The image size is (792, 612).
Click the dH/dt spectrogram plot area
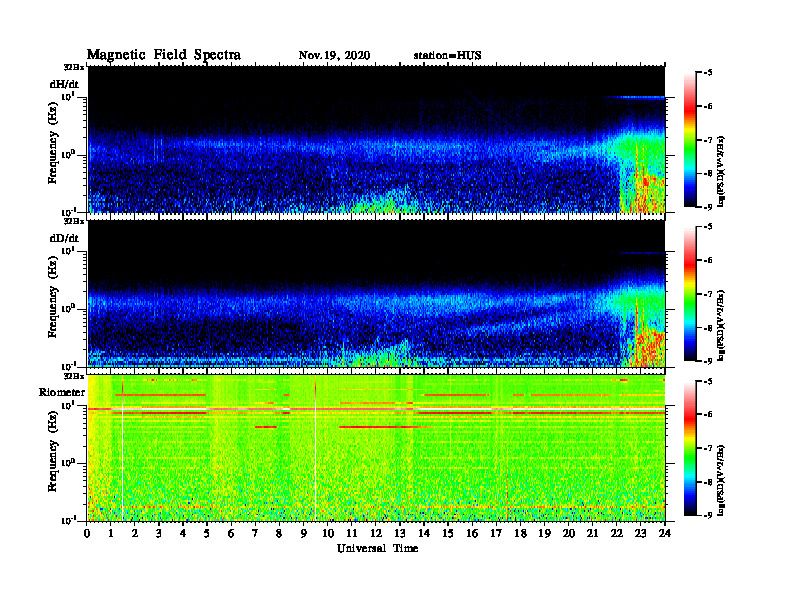[x=376, y=139]
